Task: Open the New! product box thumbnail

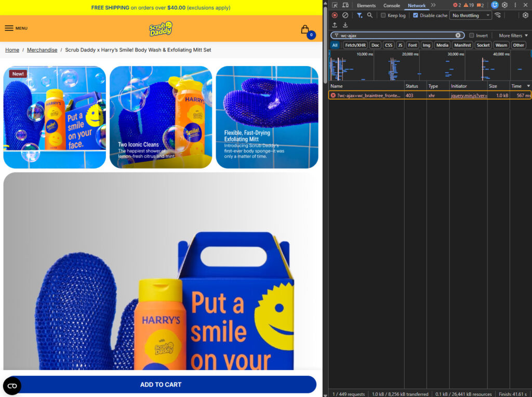Action: (55, 117)
